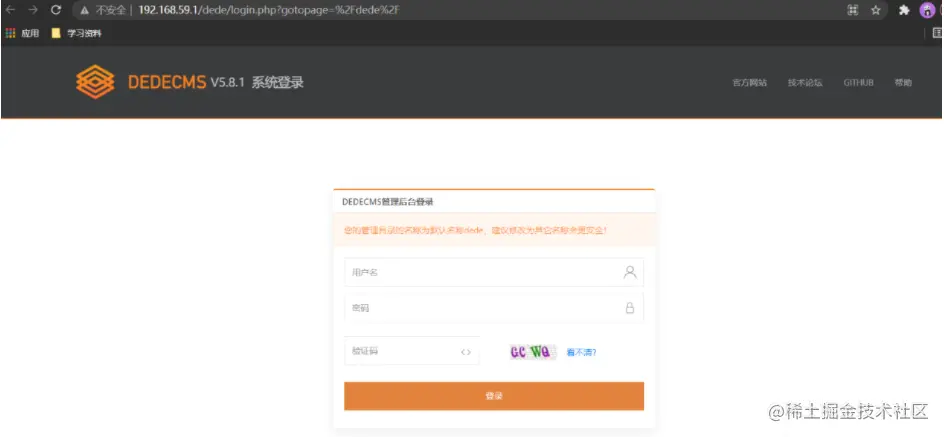The width and height of the screenshot is (944, 437).
Task: Open the 应用 apps grid shortcut
Action: 22,34
